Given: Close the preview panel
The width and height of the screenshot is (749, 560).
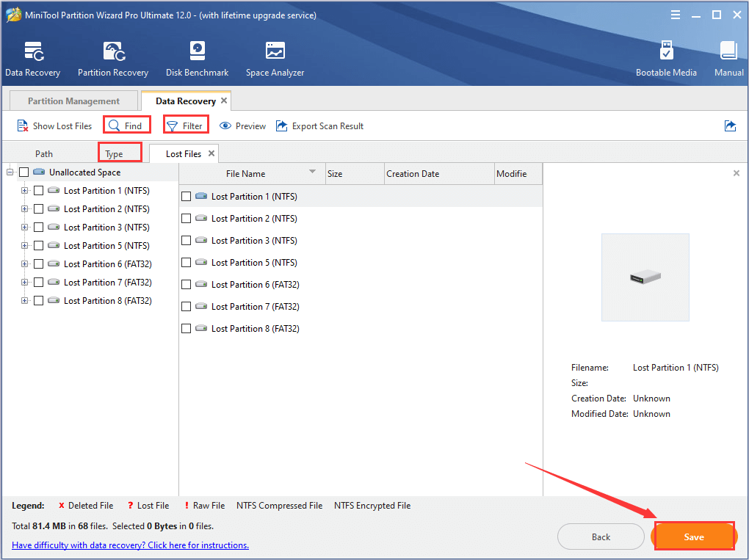Looking at the screenshot, I should click(737, 173).
